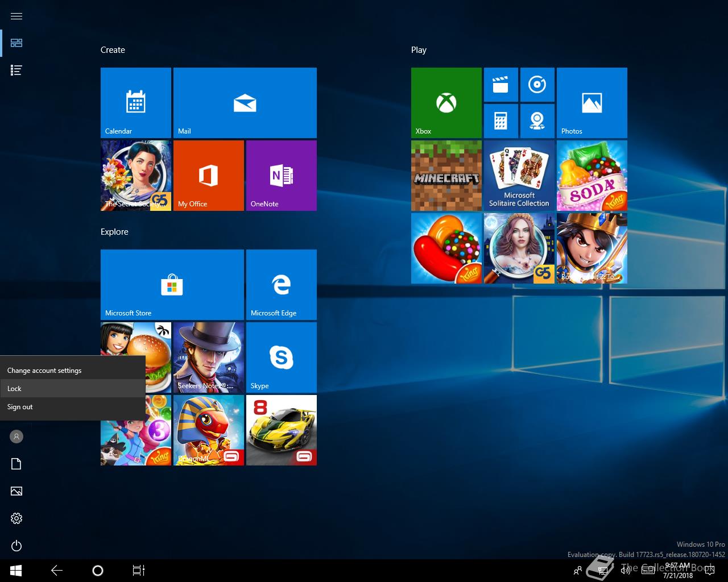Open the Photos tile
The image size is (728, 582).
pos(592,103)
